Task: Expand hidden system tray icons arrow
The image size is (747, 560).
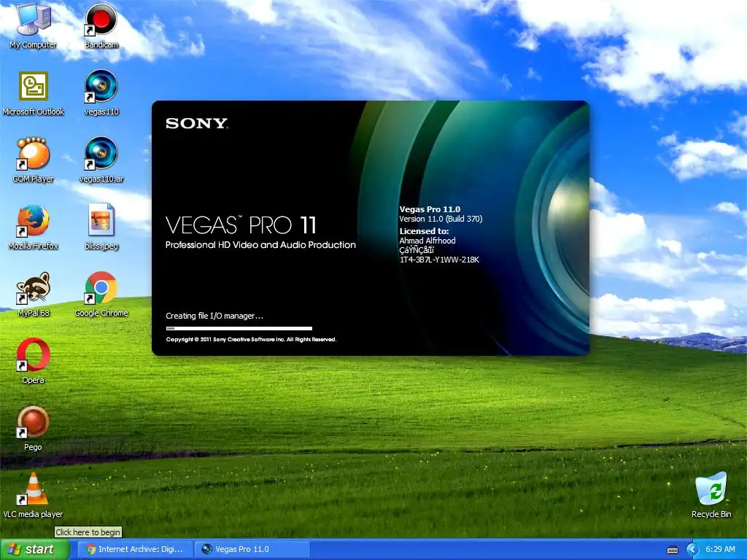Action: [692, 550]
